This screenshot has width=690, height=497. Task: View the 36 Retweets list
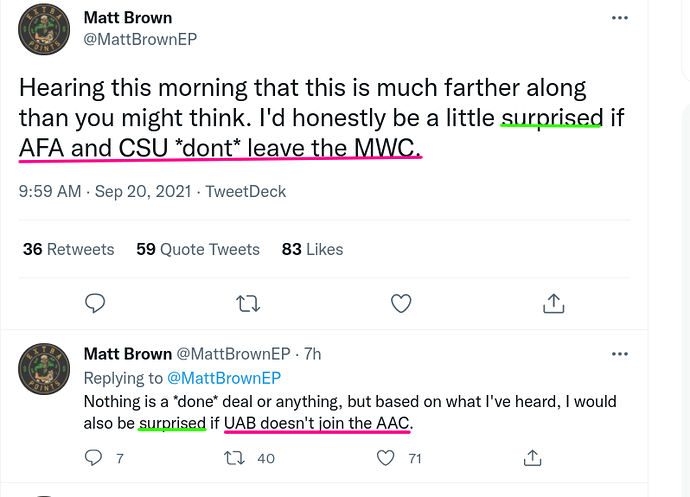69,249
